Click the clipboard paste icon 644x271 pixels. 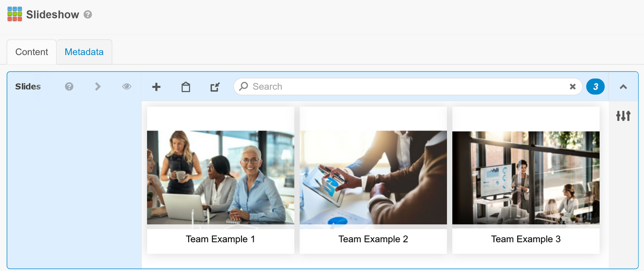point(186,87)
